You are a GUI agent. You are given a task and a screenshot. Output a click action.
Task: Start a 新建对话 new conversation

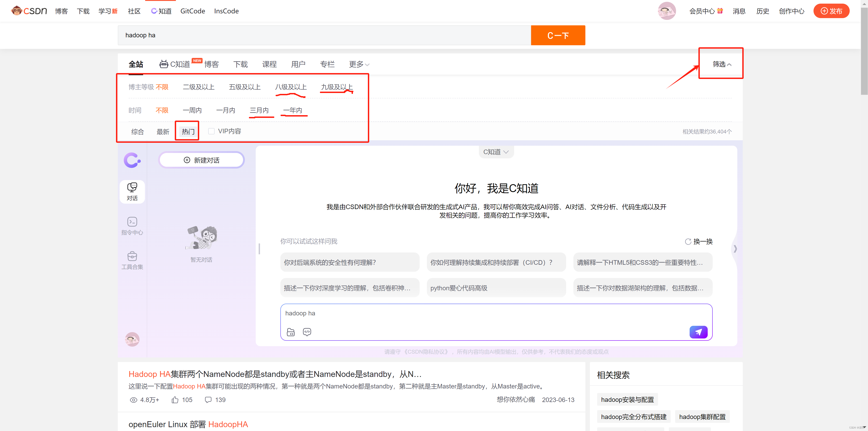pyautogui.click(x=201, y=160)
